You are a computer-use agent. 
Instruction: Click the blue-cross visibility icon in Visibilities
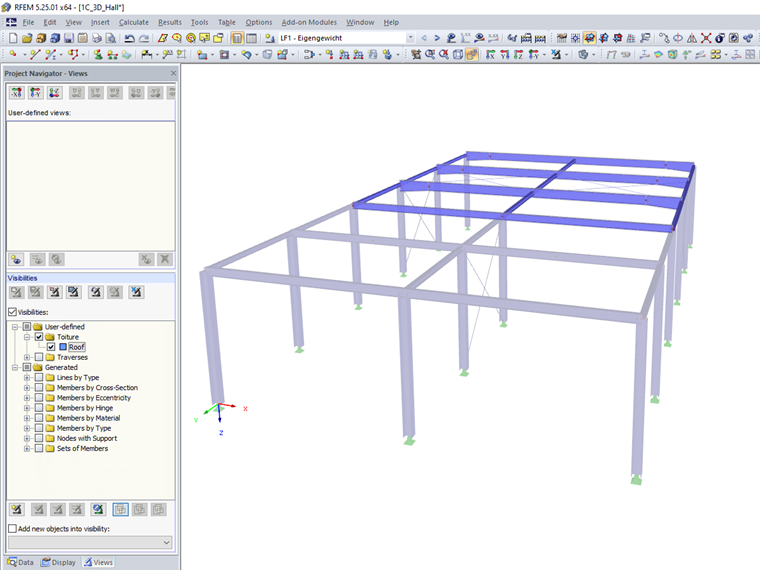pos(136,292)
